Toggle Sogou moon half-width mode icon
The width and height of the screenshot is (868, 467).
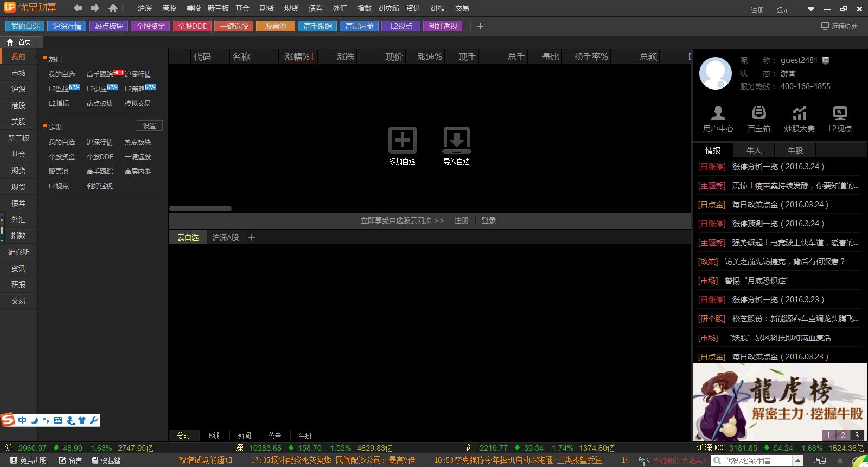coord(34,420)
